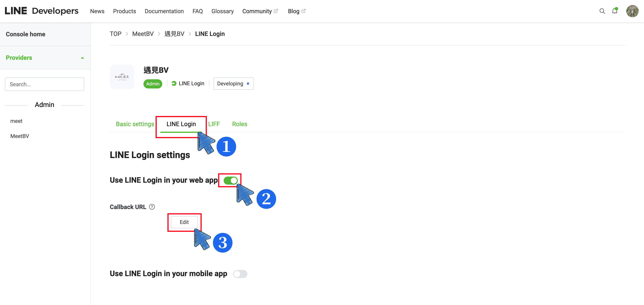
Task: Open the notifications bell
Action: point(615,11)
